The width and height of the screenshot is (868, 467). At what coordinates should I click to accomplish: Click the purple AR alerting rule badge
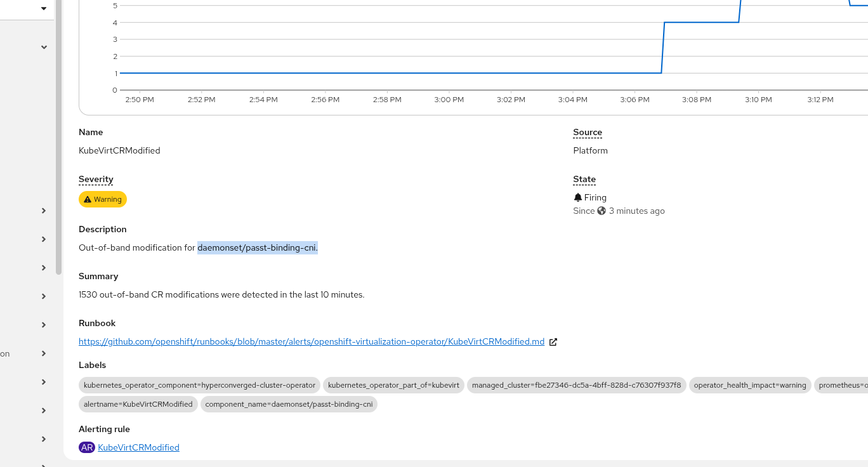click(x=87, y=447)
